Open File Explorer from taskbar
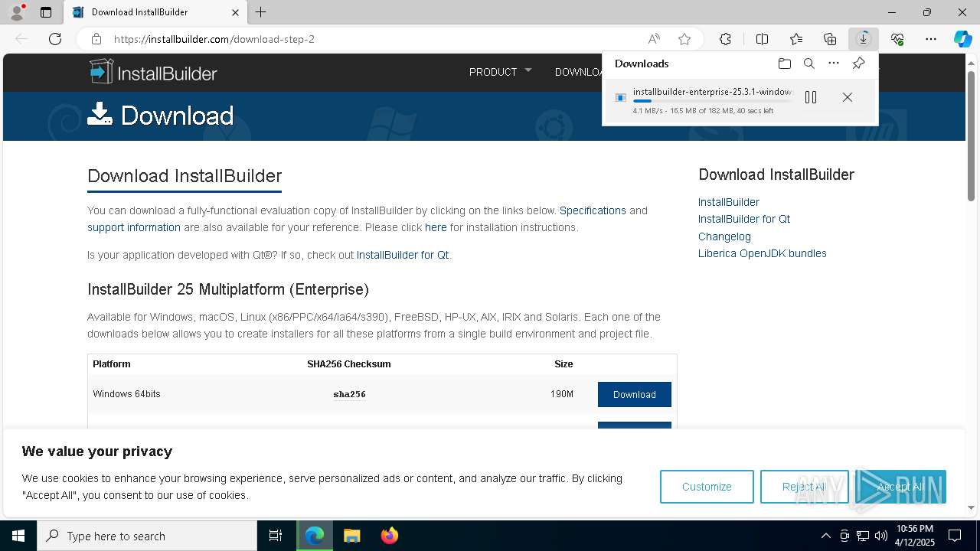This screenshot has width=980, height=551. [x=351, y=536]
